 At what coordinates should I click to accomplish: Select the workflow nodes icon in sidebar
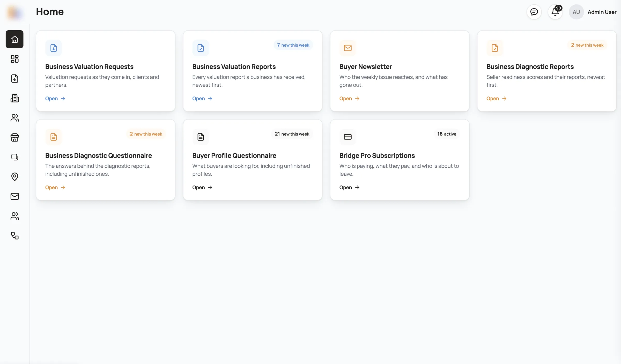pos(14,236)
